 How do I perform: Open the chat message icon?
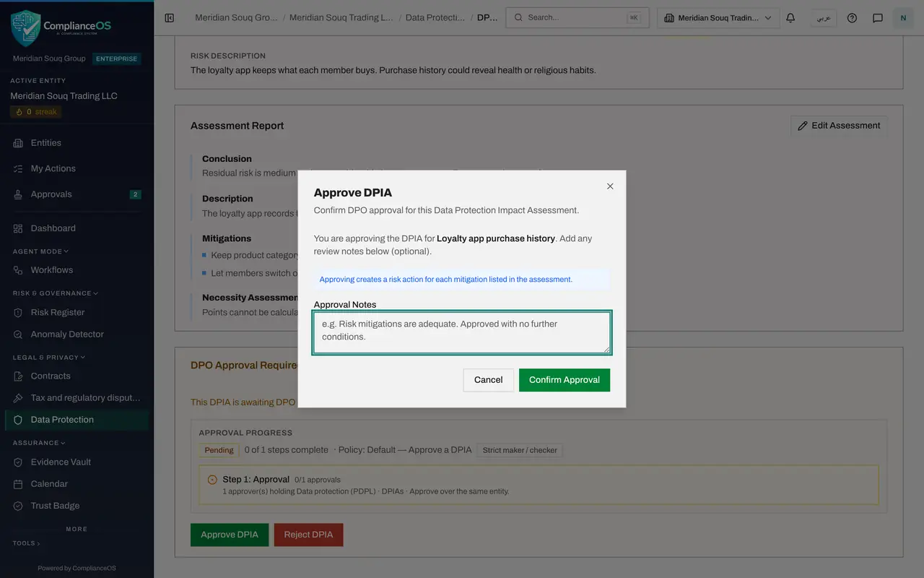pos(878,18)
